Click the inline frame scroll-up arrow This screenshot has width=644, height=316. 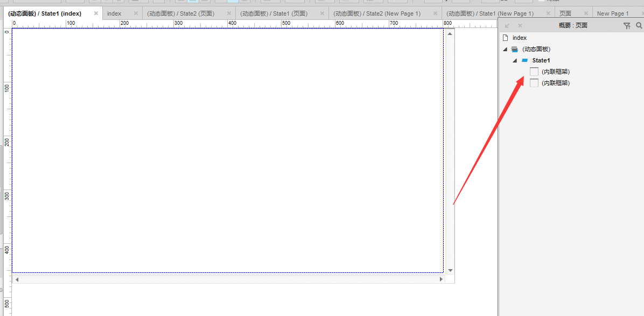(450, 33)
